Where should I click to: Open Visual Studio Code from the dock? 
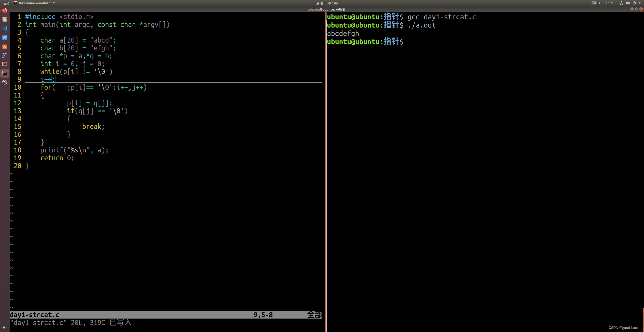coord(4,28)
